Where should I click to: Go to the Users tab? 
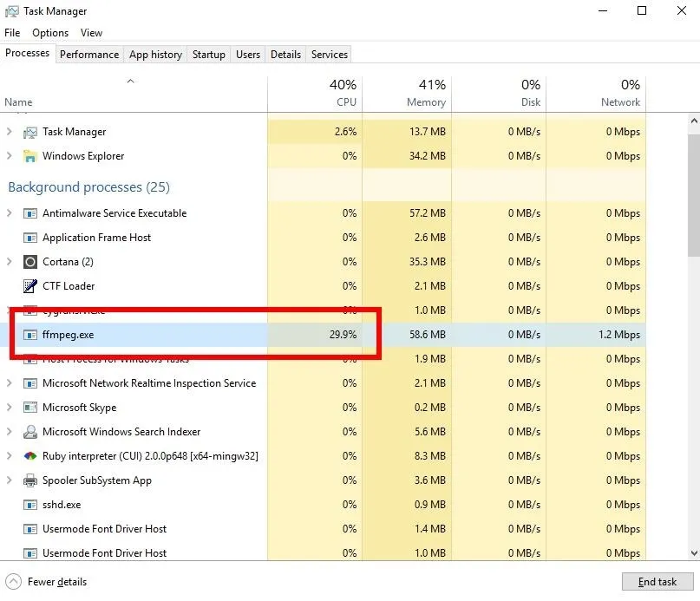248,55
